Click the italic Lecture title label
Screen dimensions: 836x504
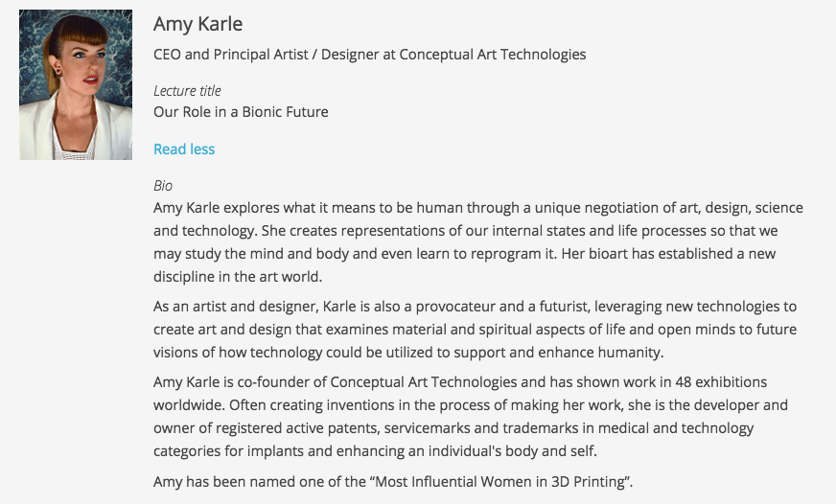[x=187, y=91]
